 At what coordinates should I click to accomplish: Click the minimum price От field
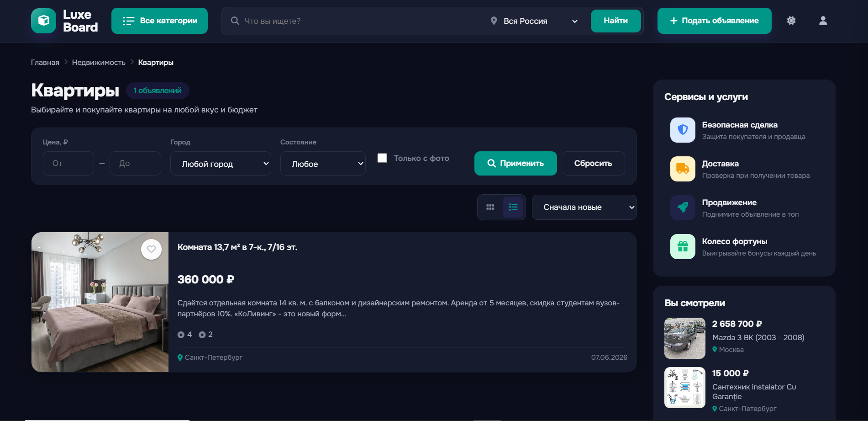point(68,163)
